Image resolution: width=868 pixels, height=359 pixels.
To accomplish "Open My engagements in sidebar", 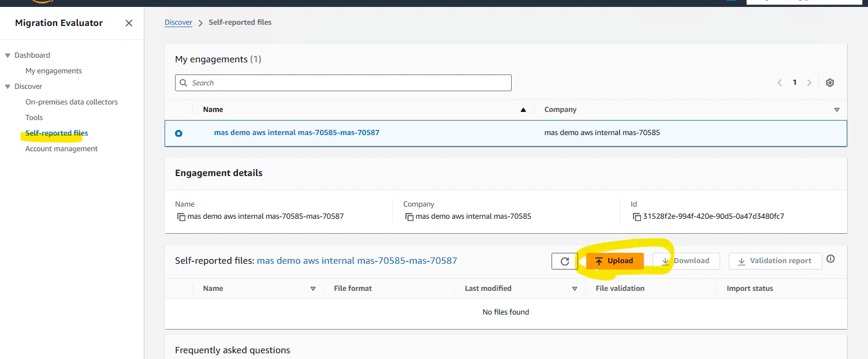I will (54, 71).
